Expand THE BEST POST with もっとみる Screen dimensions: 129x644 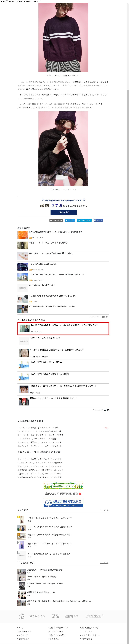pyautogui.click(x=105, y=563)
